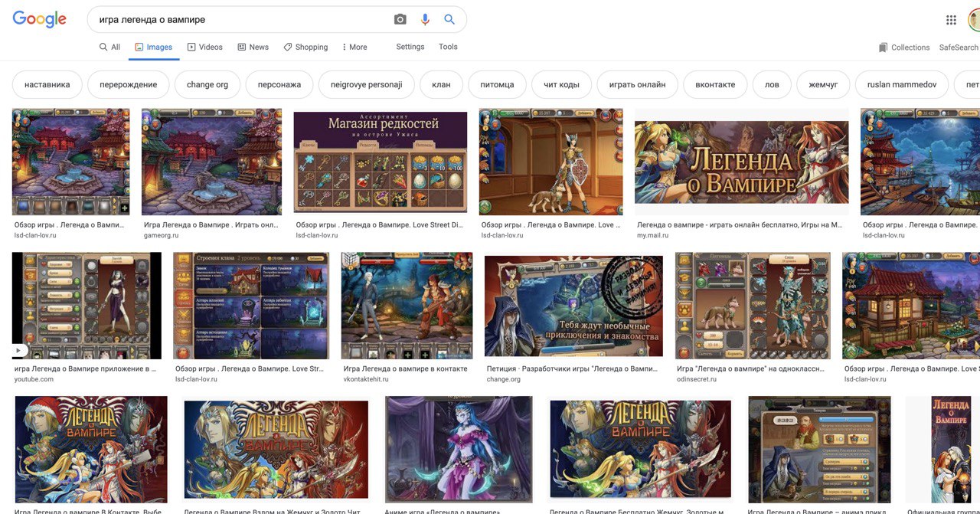Select the Images tab
Viewport: 980px width, 514px height.
point(153,47)
